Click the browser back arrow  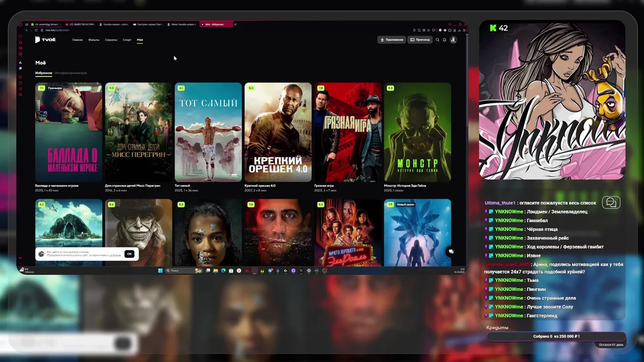[27, 30]
